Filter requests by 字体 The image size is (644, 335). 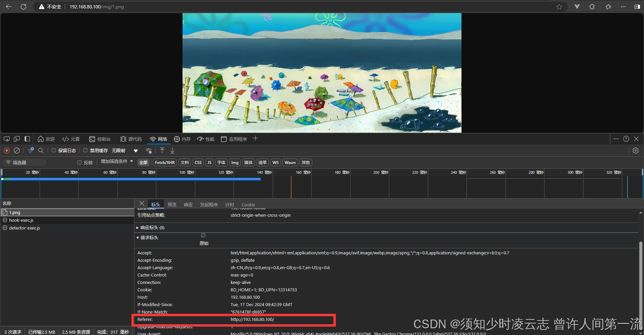coord(221,163)
